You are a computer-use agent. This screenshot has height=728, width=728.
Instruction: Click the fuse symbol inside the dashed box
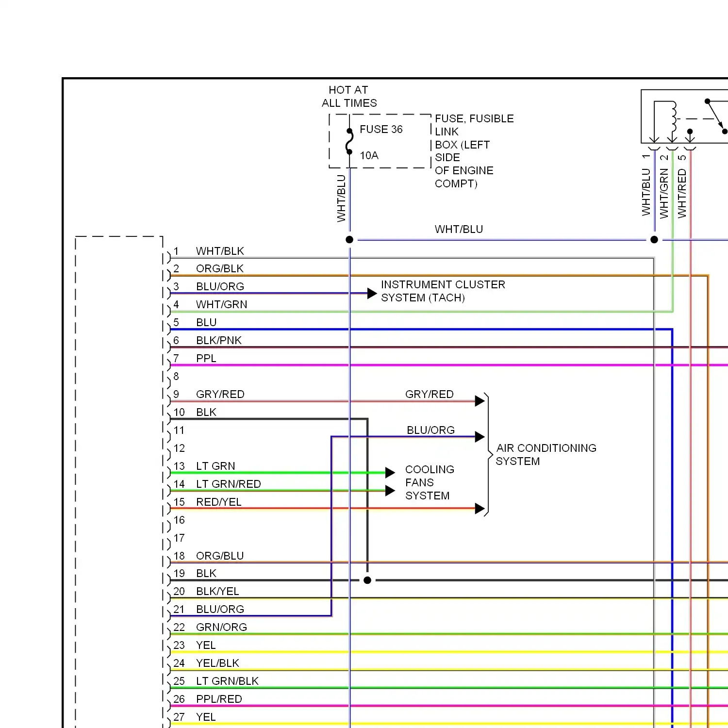pos(349,141)
